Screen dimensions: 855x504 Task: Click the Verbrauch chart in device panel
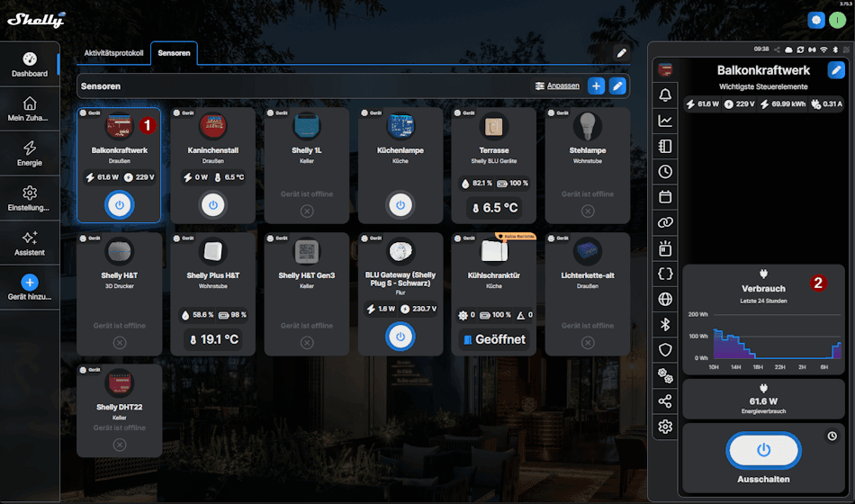[x=763, y=319]
